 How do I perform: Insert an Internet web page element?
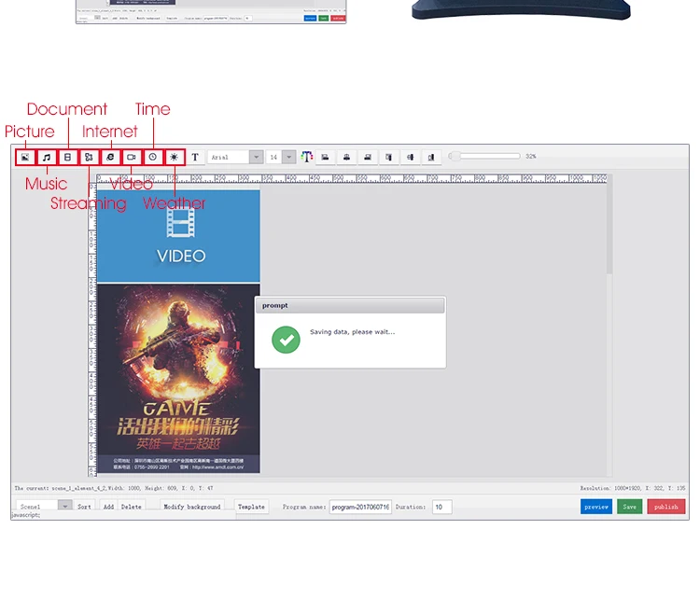[x=110, y=157]
